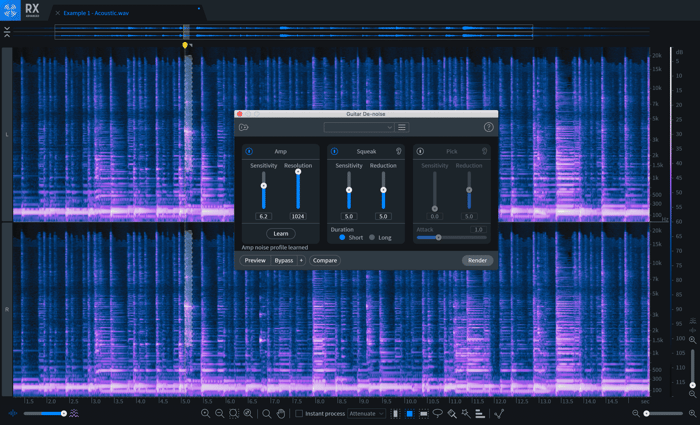Adjust the Amp Sensitivity slider handle
The image size is (700, 425).
(x=263, y=186)
